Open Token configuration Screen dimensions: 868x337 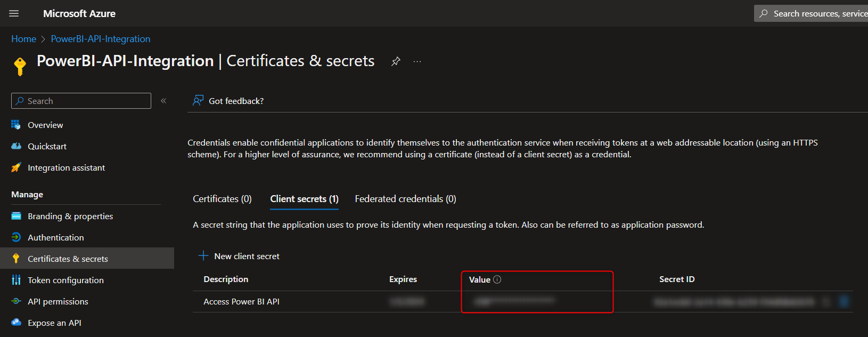(65, 279)
